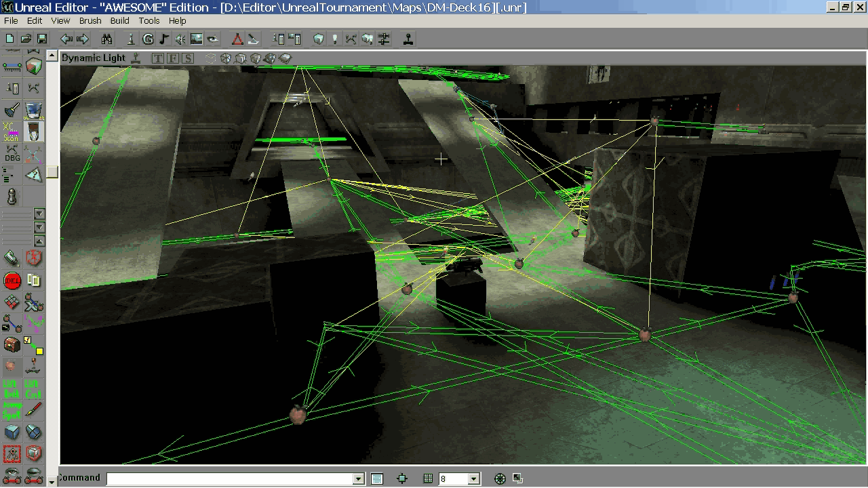Toggle the T button in viewport header
This screenshot has width=868, height=488.
coord(158,59)
